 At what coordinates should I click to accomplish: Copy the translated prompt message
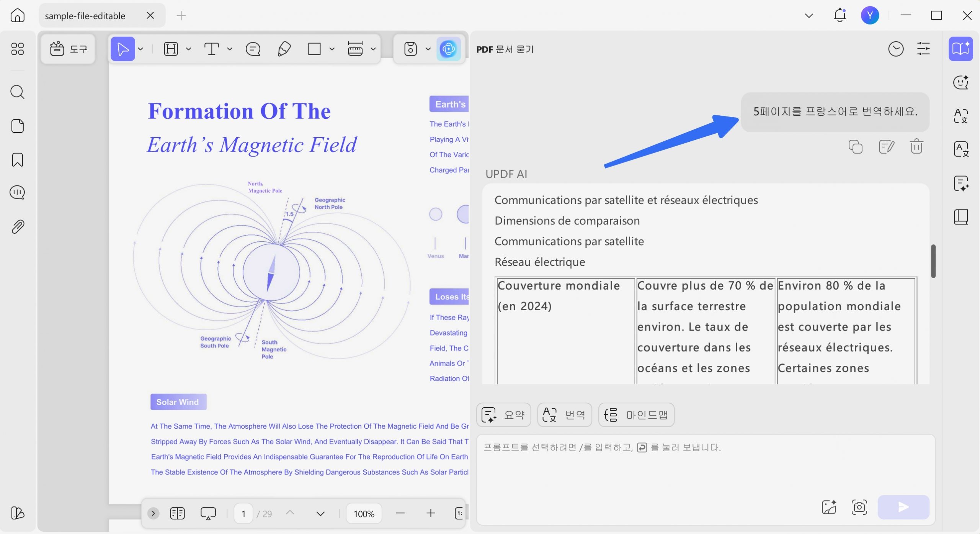(855, 147)
